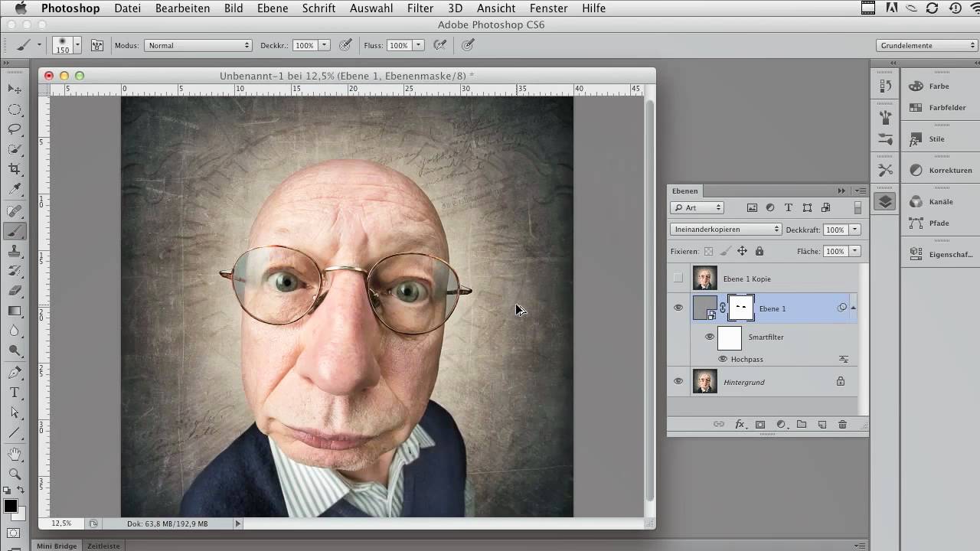Click the add layer mask icon
The width and height of the screenshot is (980, 551).
point(760,424)
